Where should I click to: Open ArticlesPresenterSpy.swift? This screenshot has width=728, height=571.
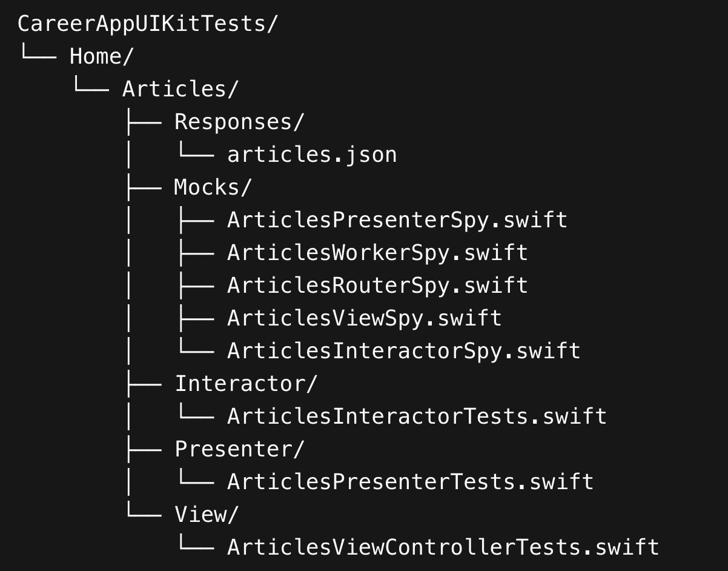pyautogui.click(x=397, y=220)
